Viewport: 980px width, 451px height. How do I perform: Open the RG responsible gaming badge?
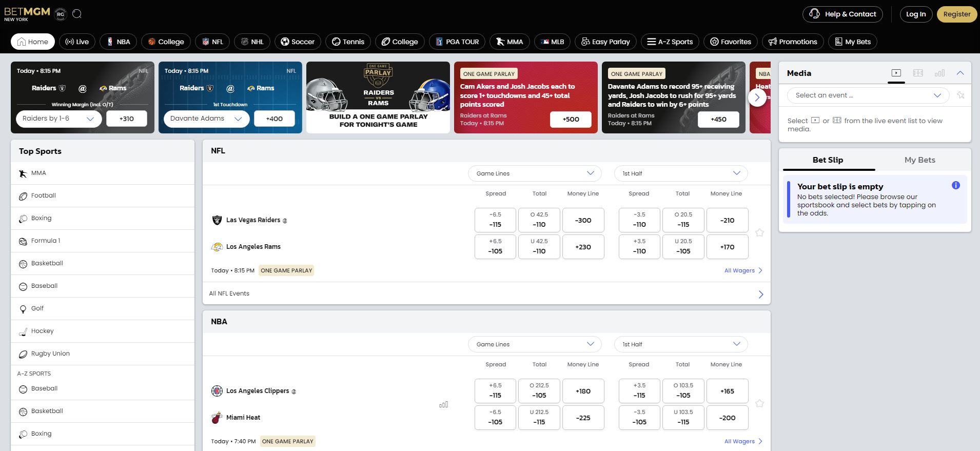(61, 14)
